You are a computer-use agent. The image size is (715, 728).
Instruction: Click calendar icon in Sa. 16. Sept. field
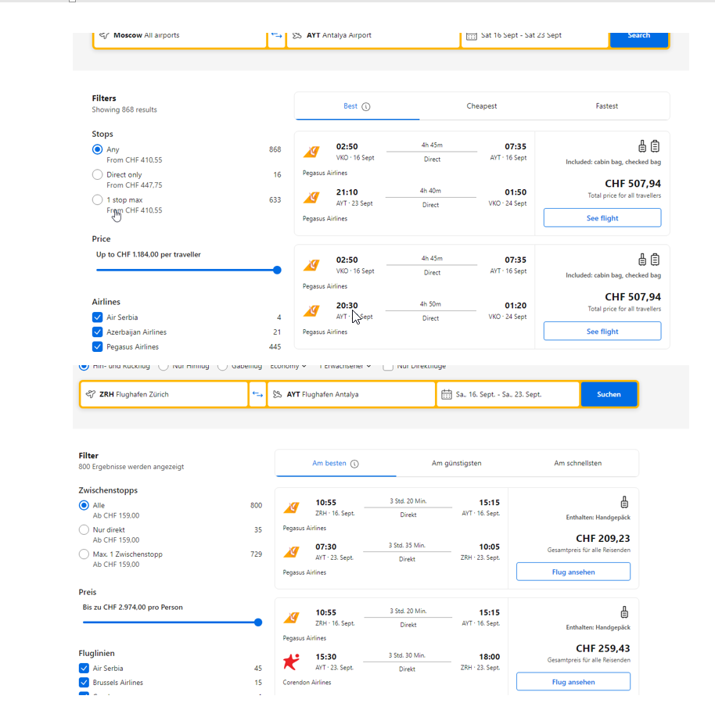(x=447, y=394)
